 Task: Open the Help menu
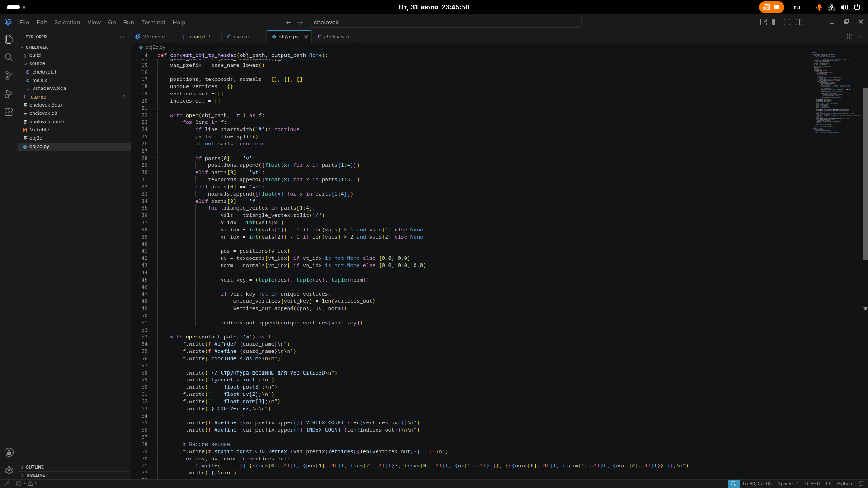click(179, 22)
